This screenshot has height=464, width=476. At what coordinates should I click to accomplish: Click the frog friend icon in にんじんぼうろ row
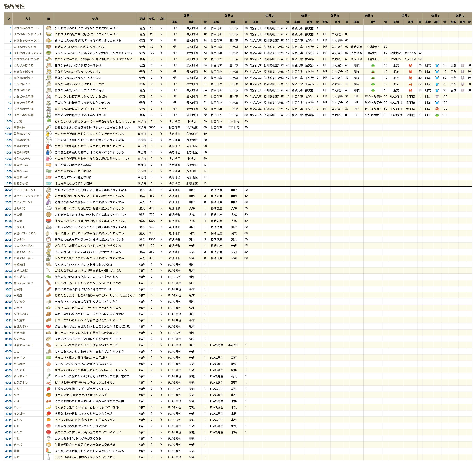373,65
